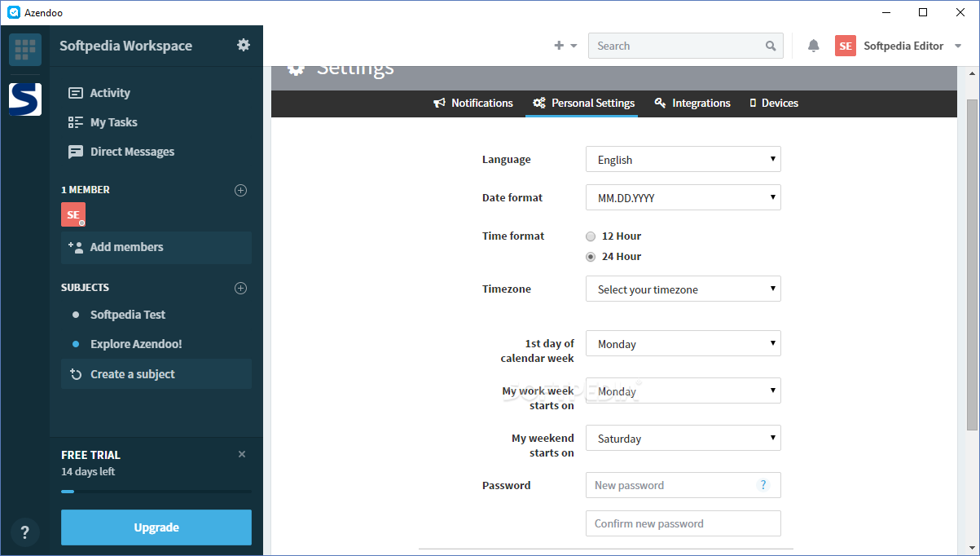Add a member with plus icon

point(240,190)
